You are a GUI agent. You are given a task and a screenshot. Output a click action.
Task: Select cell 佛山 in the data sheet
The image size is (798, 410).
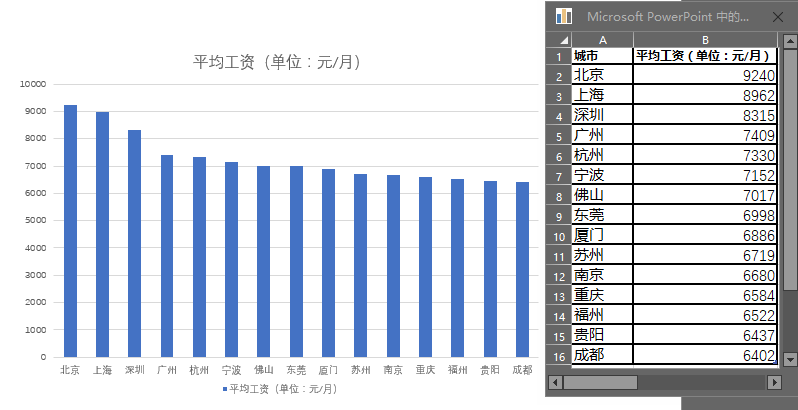(603, 195)
